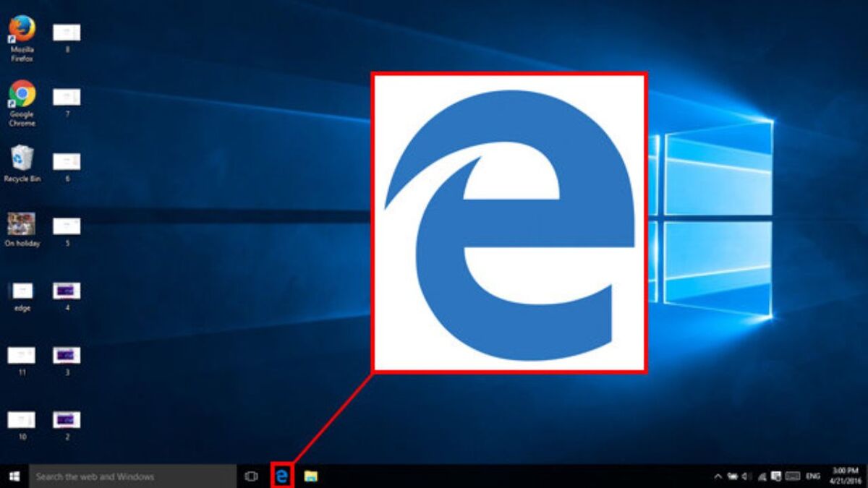Select the desktop file named 8
The height and width of the screenshot is (488, 868).
67,38
